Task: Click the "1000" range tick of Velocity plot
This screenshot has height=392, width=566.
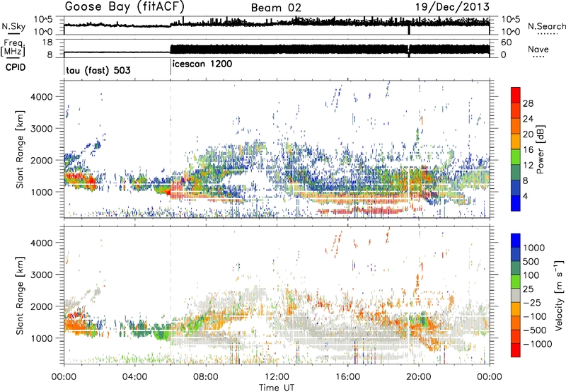Action: (41, 338)
